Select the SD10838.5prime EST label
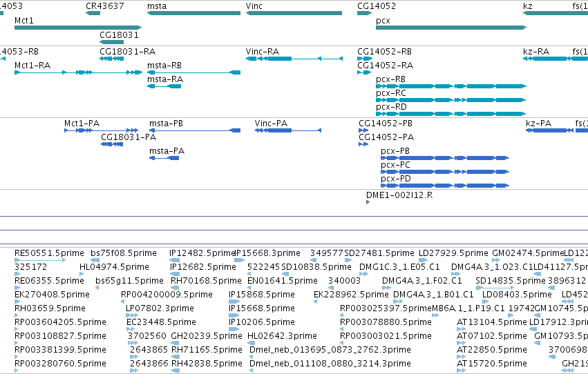The height and width of the screenshot is (374, 588). coord(316,267)
